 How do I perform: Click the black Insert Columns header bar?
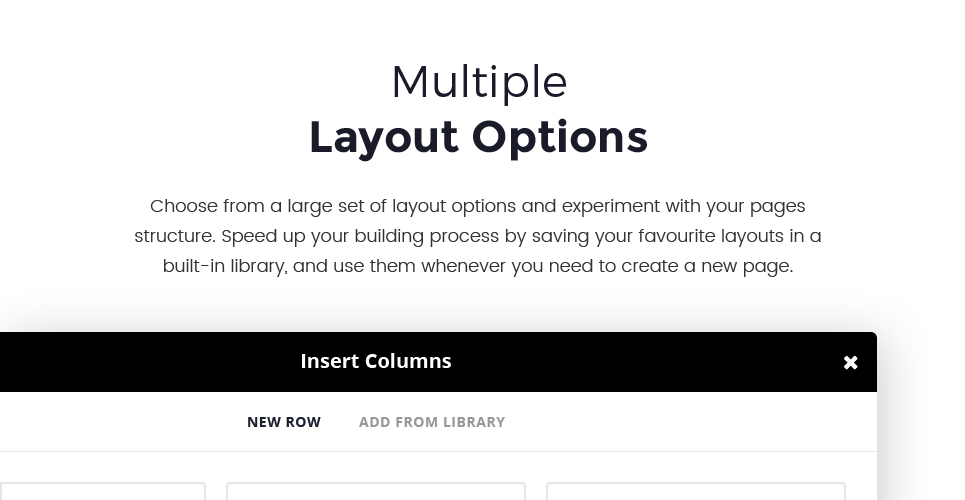pyautogui.click(x=438, y=362)
